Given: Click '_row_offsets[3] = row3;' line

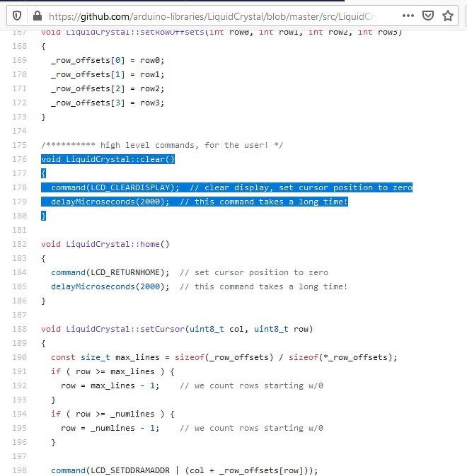Looking at the screenshot, I should [x=108, y=103].
